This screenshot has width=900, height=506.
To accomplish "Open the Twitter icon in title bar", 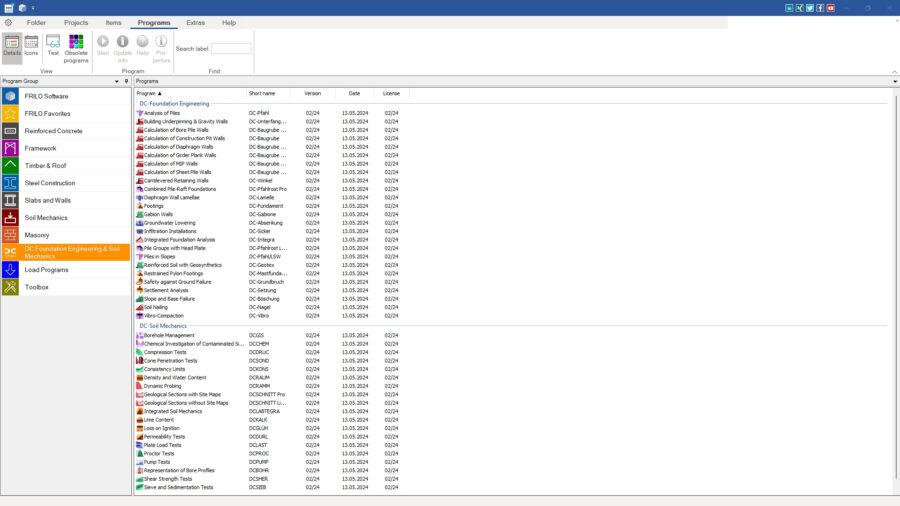I will tap(810, 8).
